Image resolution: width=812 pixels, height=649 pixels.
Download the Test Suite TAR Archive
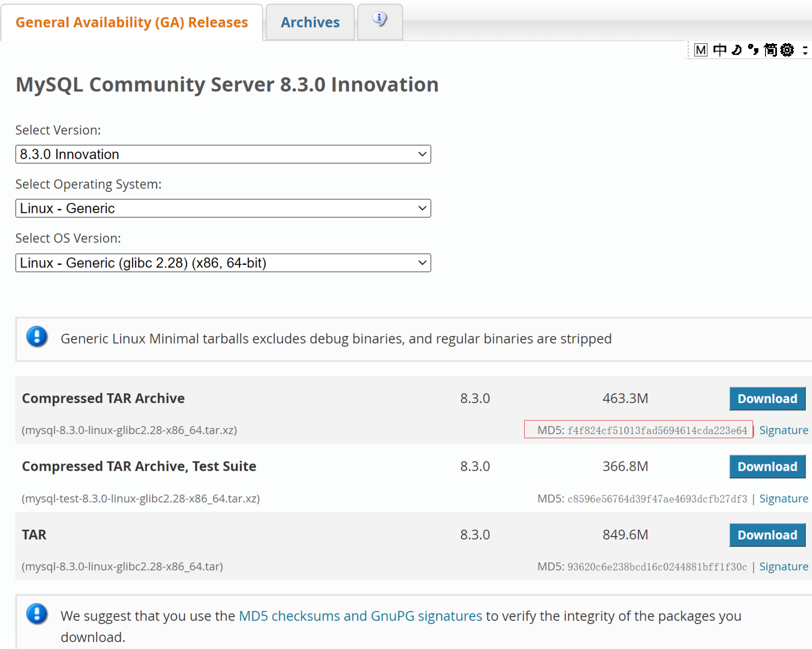coord(767,467)
